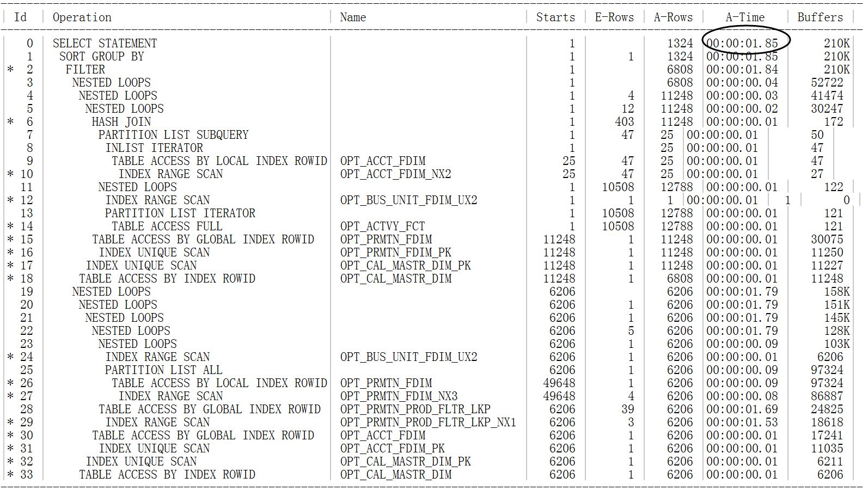Click the OPT_PRMTN_PROD_FLTR_LKP_NX1 index name
868x490 pixels.
429,422
